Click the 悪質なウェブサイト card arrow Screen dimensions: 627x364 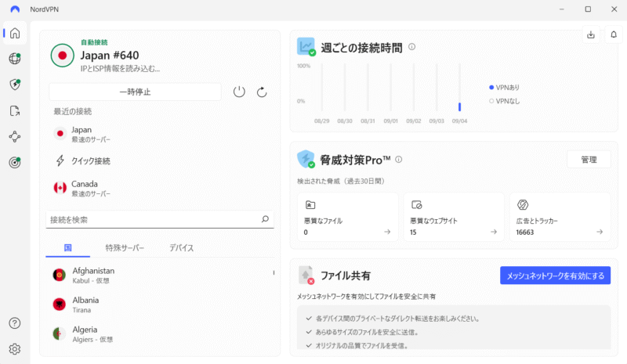[494, 232]
